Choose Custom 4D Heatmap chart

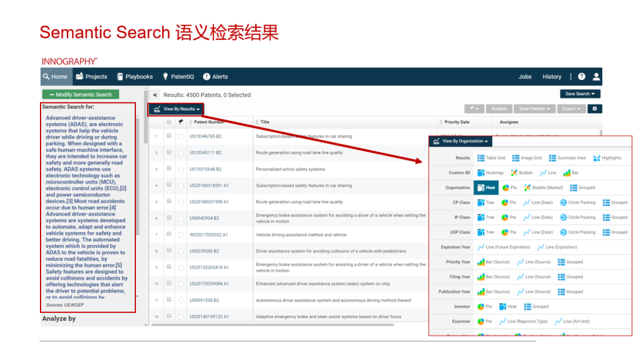coord(490,173)
